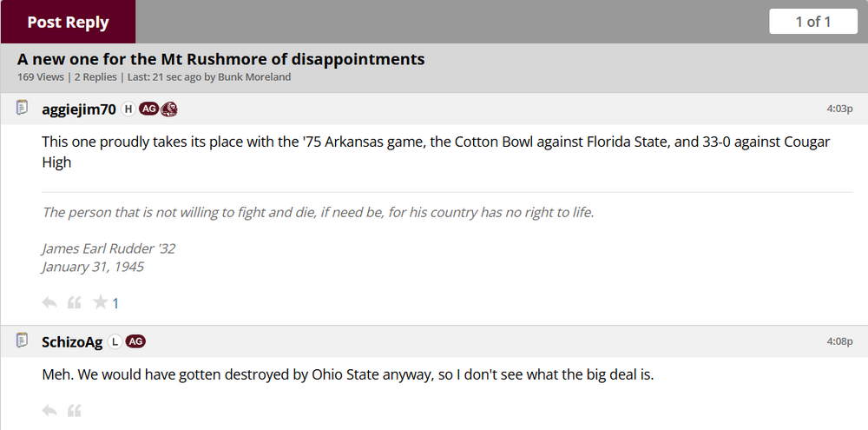Click the 4:08p post timestamp
Viewport: 868px width, 430px height.
click(839, 341)
